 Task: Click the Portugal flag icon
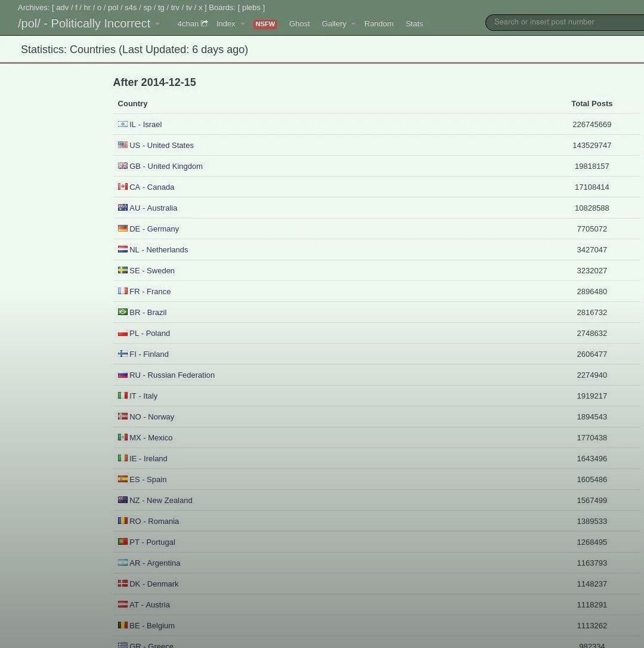coord(123,541)
